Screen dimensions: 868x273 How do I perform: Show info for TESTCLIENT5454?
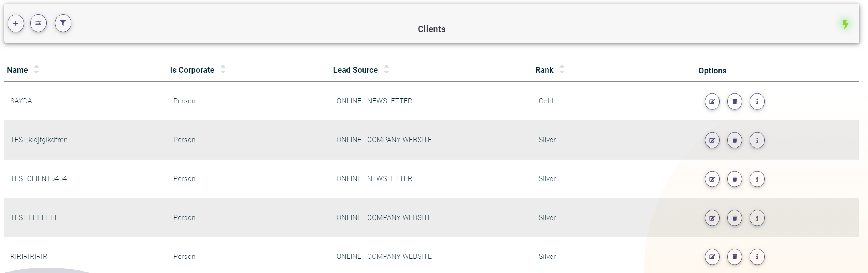757,179
